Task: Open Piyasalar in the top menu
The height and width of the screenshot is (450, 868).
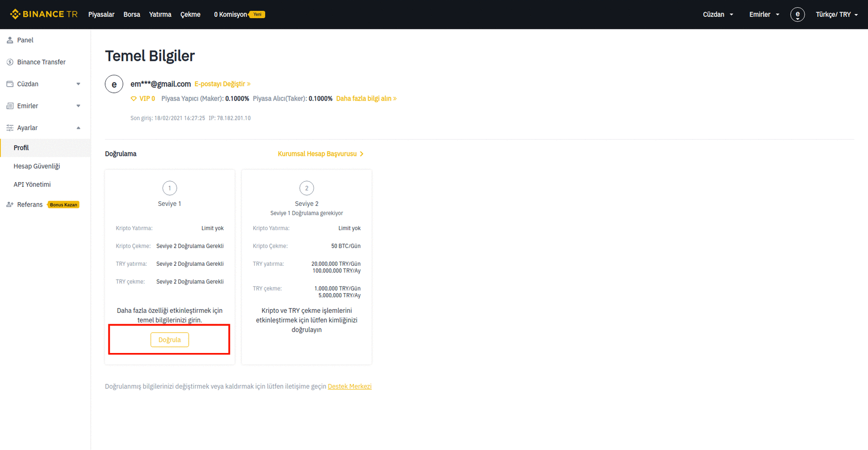Action: 101,14
